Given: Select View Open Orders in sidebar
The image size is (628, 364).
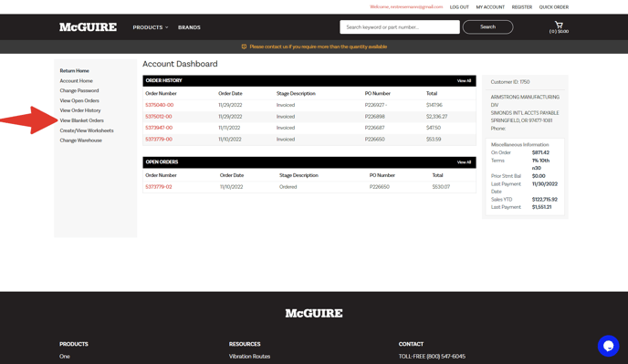Looking at the screenshot, I should coord(79,100).
